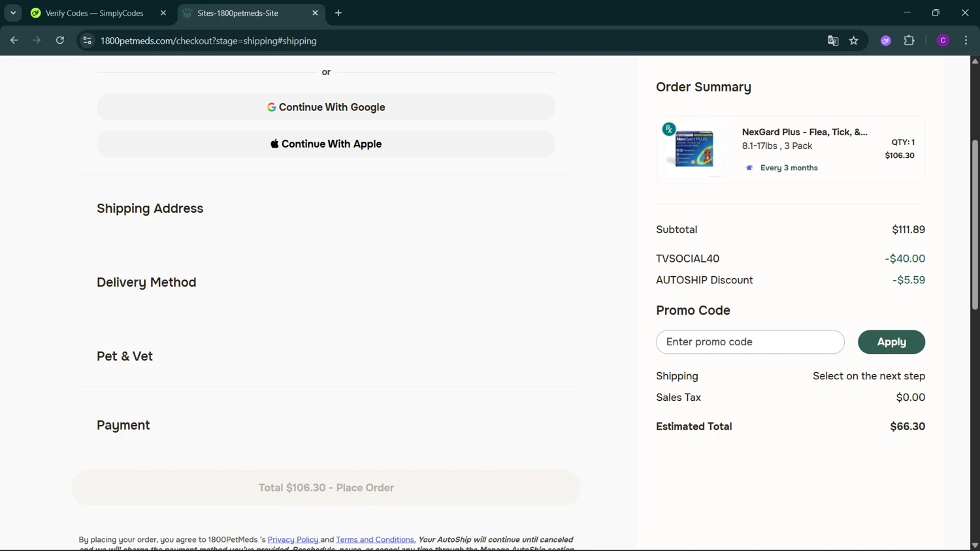980x551 pixels.
Task: Reload the current page
Action: 60,40
